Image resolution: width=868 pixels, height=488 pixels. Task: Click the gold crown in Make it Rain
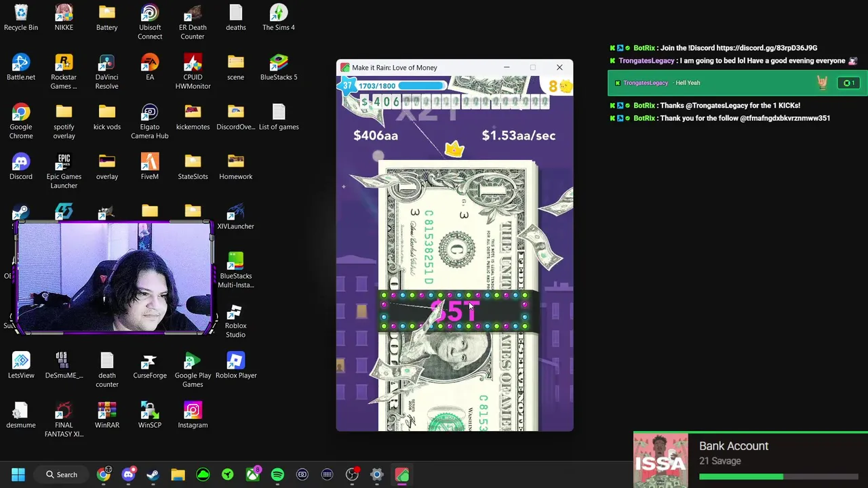[x=454, y=148]
